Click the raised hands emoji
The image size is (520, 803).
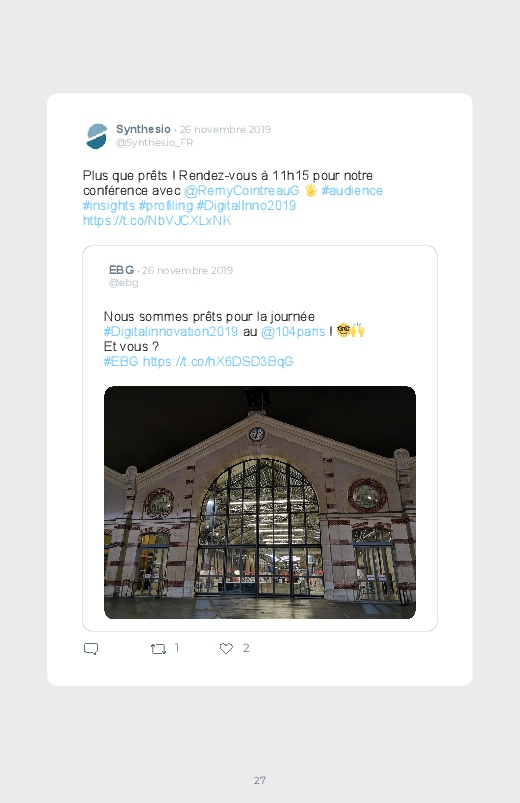tap(358, 330)
